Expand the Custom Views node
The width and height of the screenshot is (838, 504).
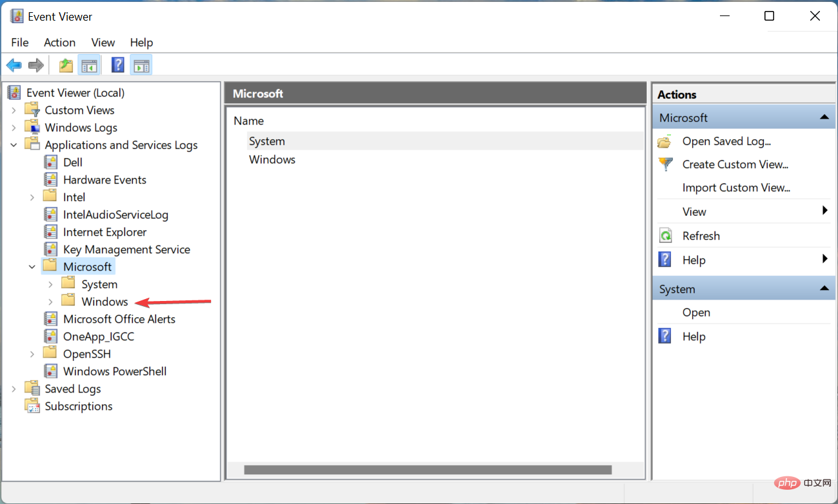tap(14, 110)
